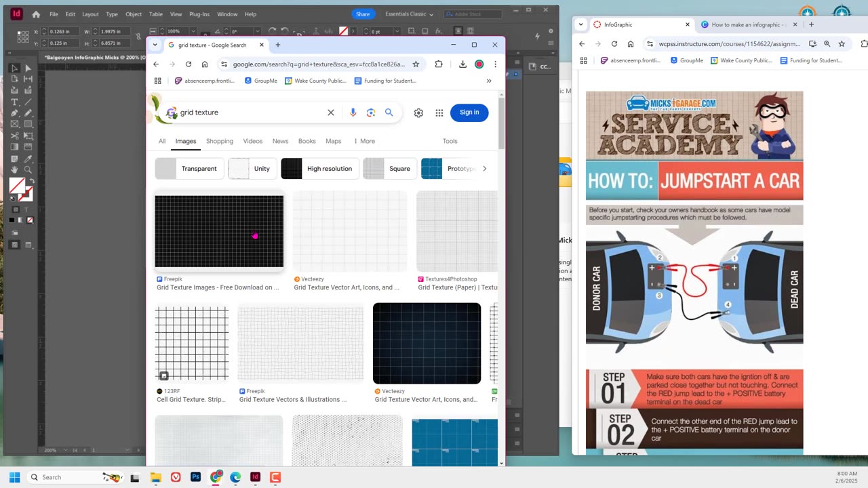Click the Apply Color black swatch in toolbox

tap(12, 220)
